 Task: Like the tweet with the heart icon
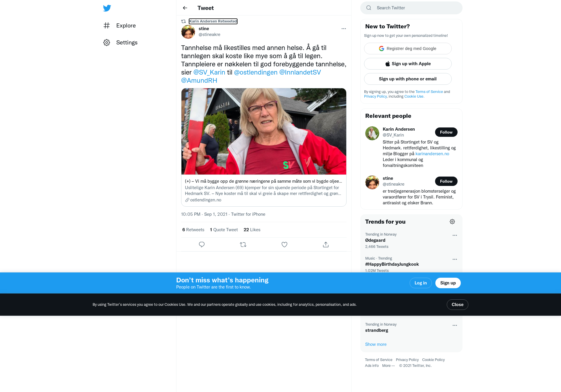[284, 245]
